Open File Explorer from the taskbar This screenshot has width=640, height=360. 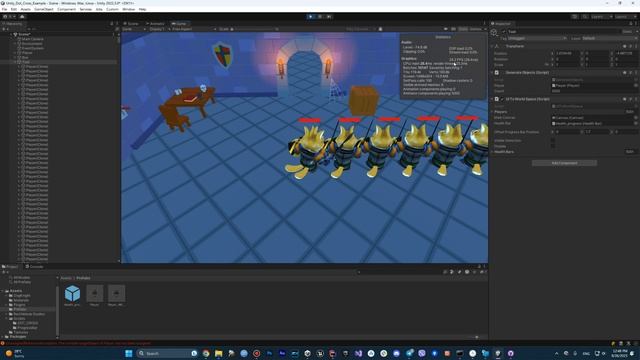[219, 353]
